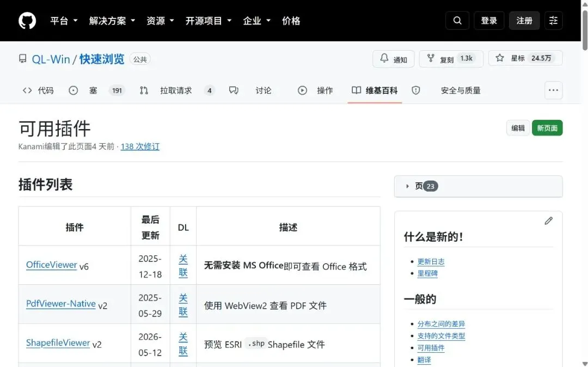The image size is (588, 367).
Task: Switch to the 拉取请求 tab
Action: click(177, 90)
